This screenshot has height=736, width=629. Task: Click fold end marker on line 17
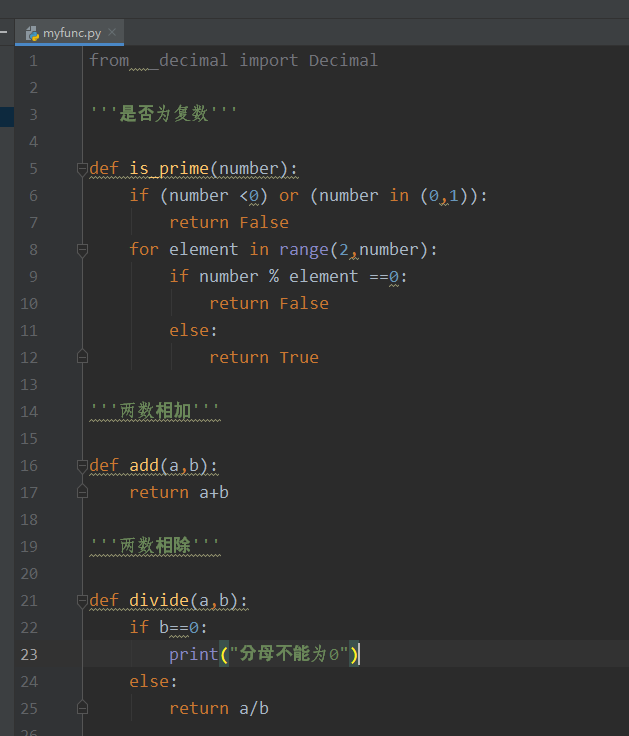pyautogui.click(x=82, y=492)
